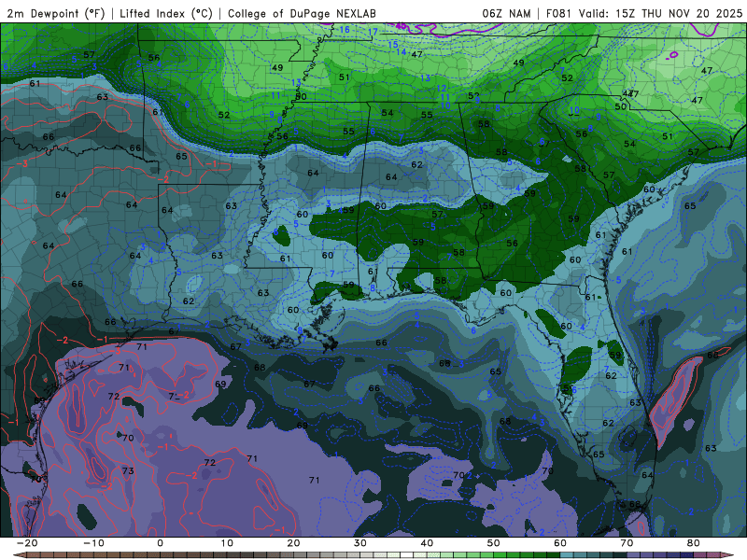Pick the teal-blue swatch below the 60 label

pyautogui.click(x=567, y=555)
